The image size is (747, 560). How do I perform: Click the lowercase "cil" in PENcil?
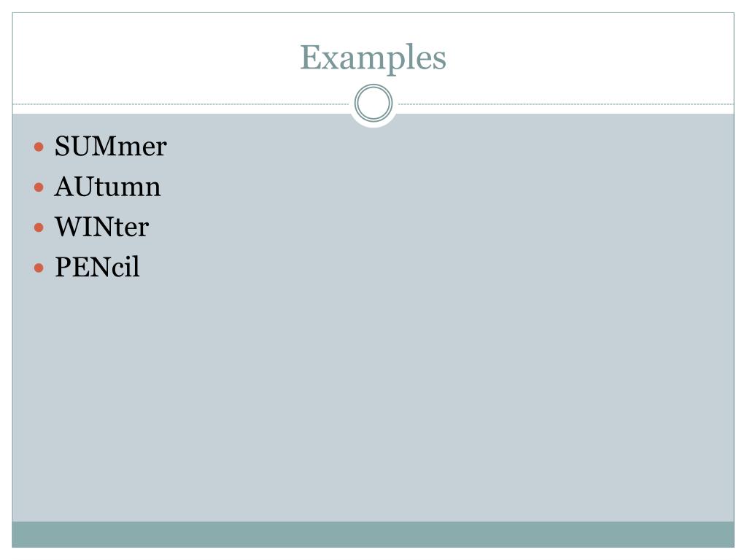[x=125, y=267]
